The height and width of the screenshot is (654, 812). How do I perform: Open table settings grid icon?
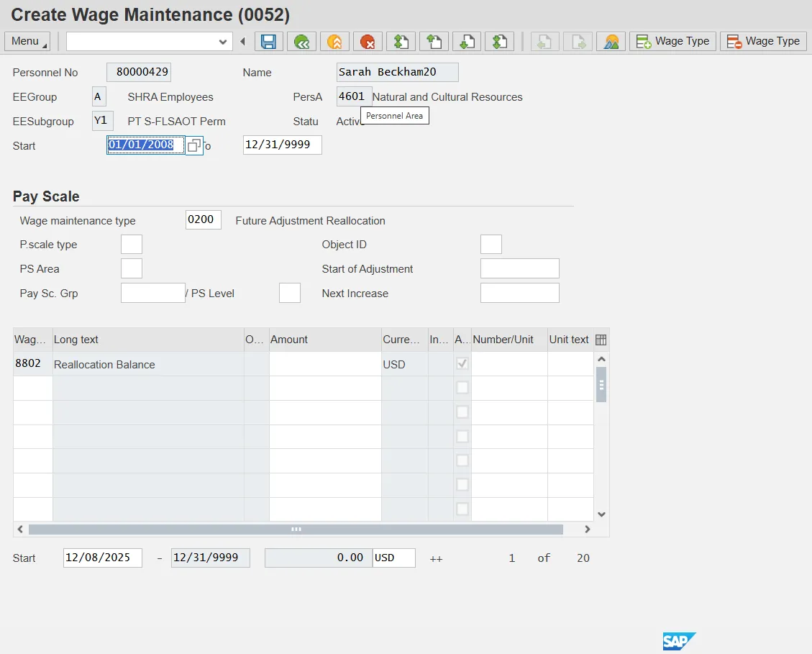coord(601,340)
